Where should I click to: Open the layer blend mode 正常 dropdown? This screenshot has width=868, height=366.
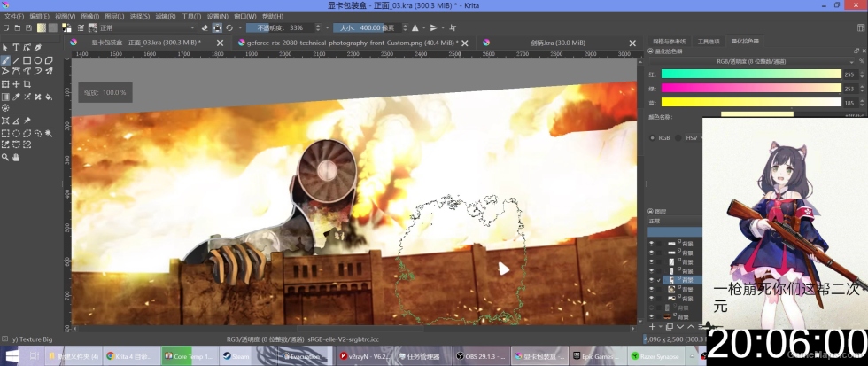pos(675,222)
